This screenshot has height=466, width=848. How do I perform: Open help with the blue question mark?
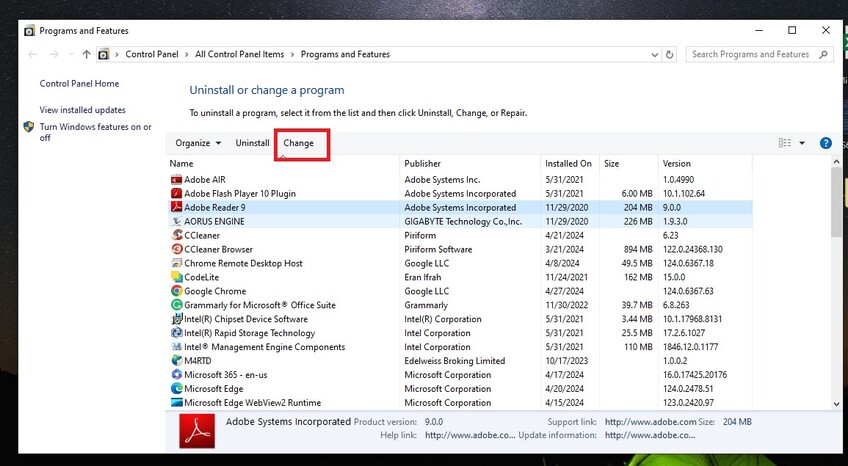pyautogui.click(x=826, y=143)
